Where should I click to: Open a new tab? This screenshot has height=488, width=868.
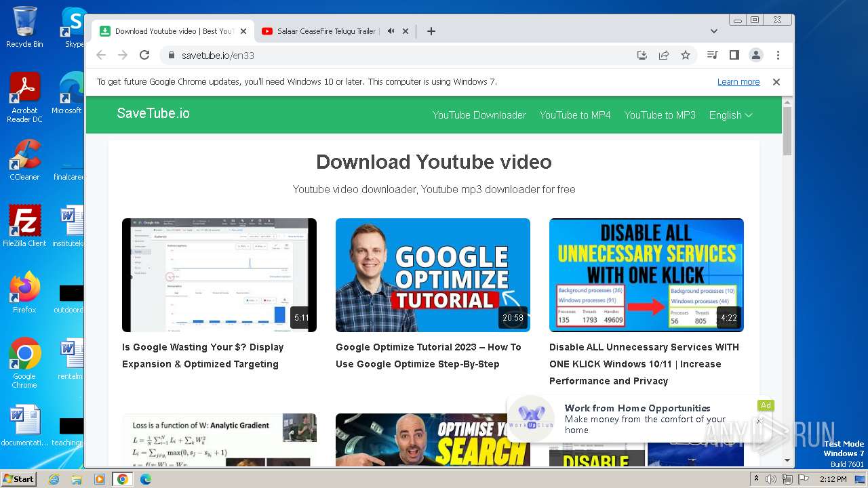431,31
